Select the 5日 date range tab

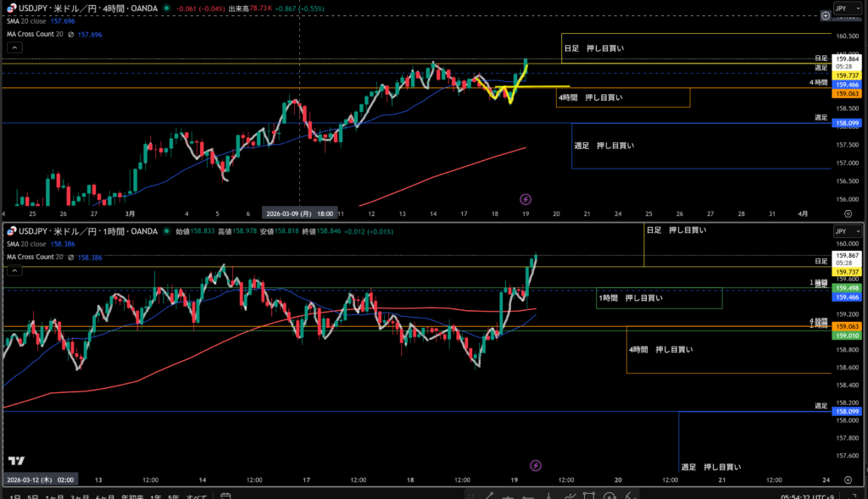pos(31,496)
